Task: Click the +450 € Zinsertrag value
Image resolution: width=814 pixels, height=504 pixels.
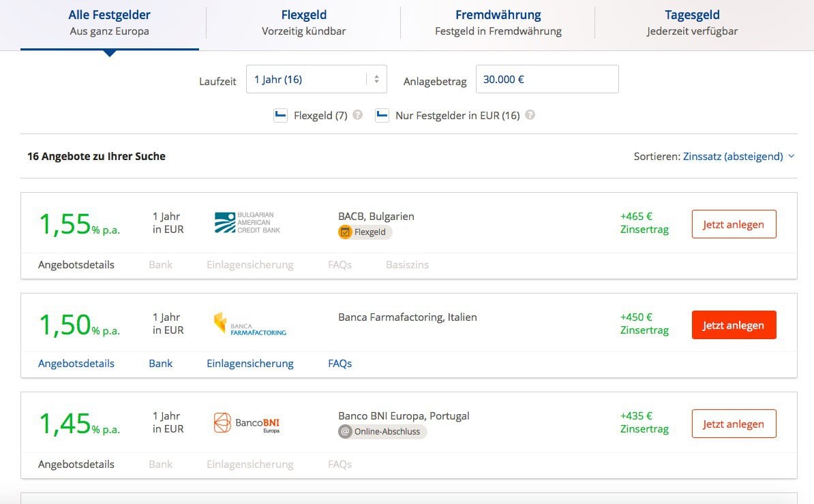Action: point(644,323)
